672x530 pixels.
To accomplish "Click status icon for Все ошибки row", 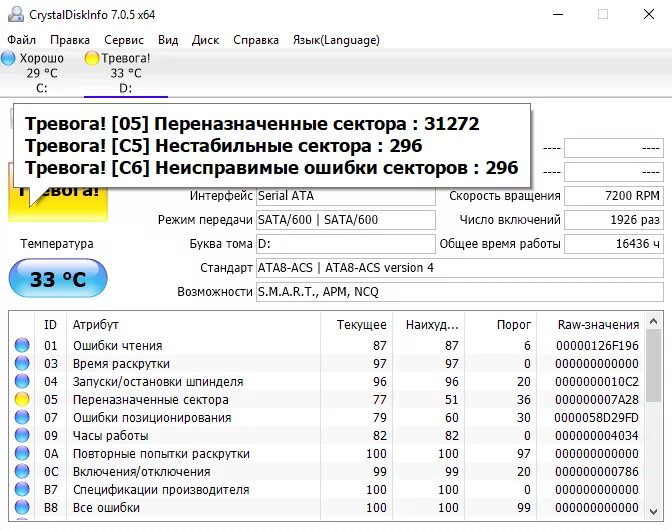I will tap(22, 507).
